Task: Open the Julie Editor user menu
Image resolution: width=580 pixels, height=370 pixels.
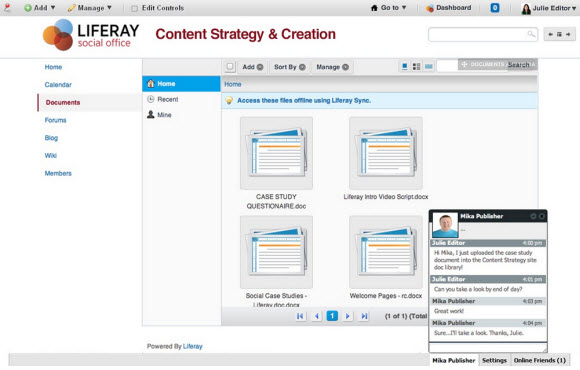Action: pyautogui.click(x=549, y=8)
